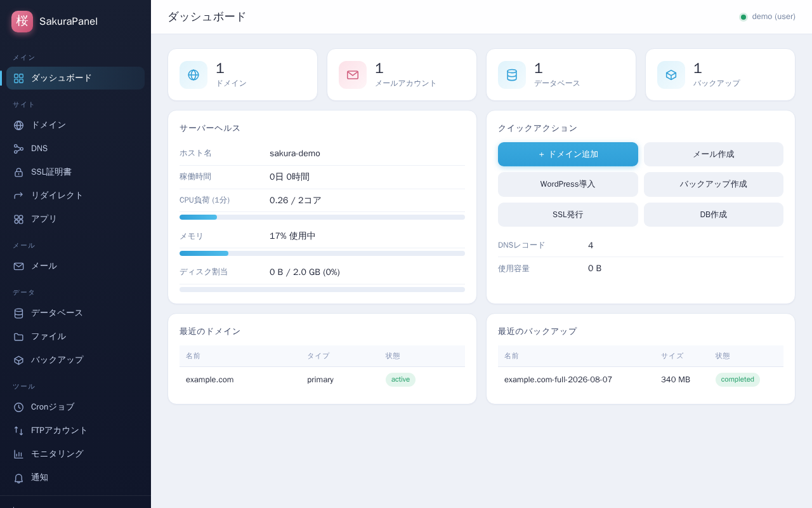Click the 0 B / 2.0 GB (0%) disk value
The image size is (812, 508).
point(304,272)
